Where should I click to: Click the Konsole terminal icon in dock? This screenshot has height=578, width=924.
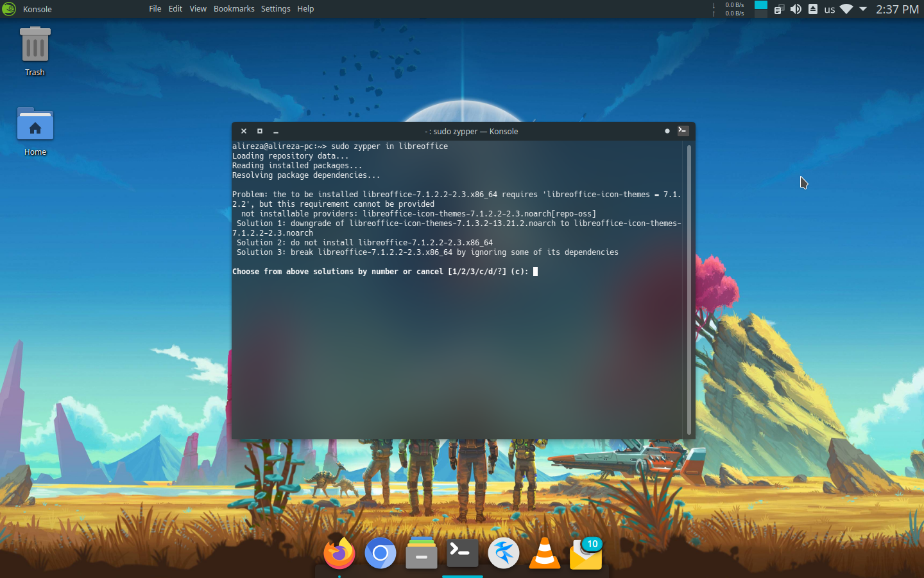pos(463,553)
